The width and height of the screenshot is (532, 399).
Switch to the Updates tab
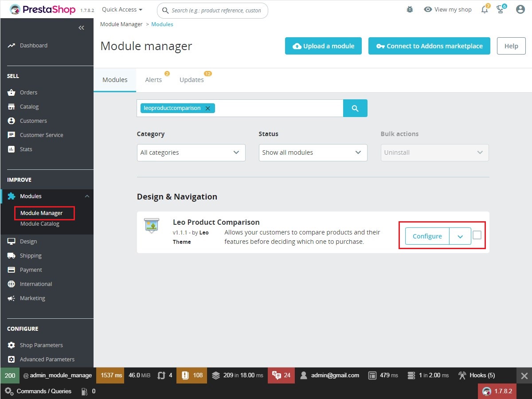click(192, 80)
